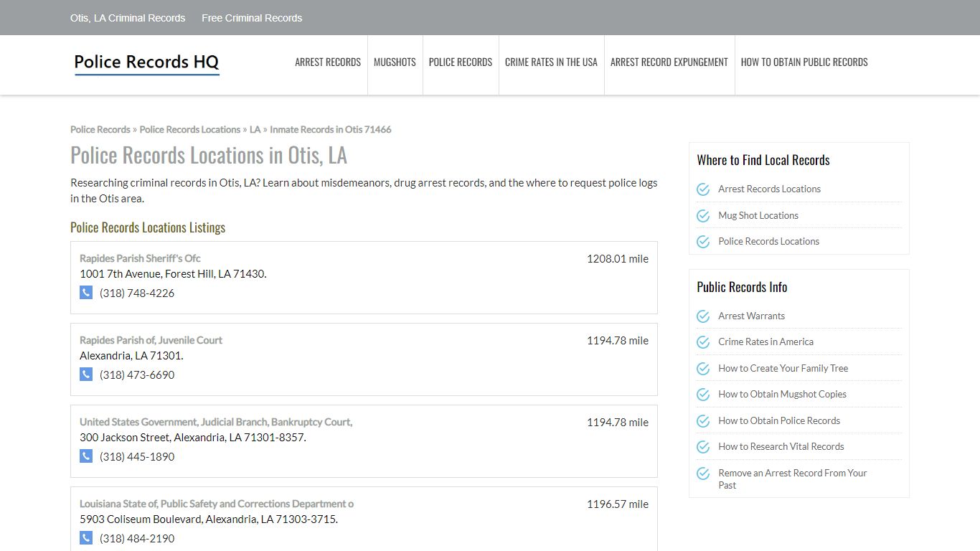Click the phone number (318) 445-1890
This screenshot has height=551, width=980.
(x=137, y=456)
